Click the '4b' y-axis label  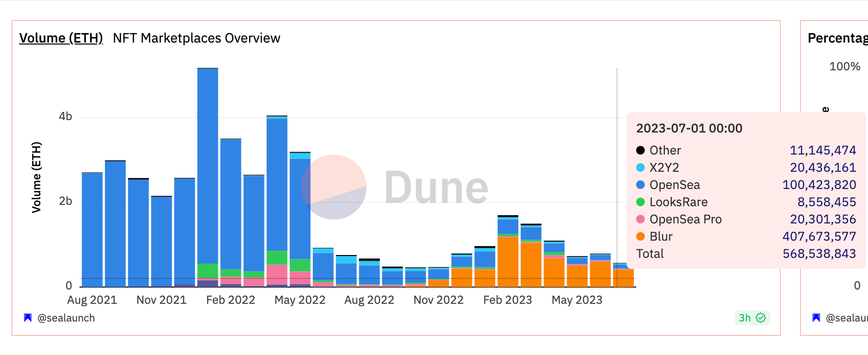tap(66, 116)
